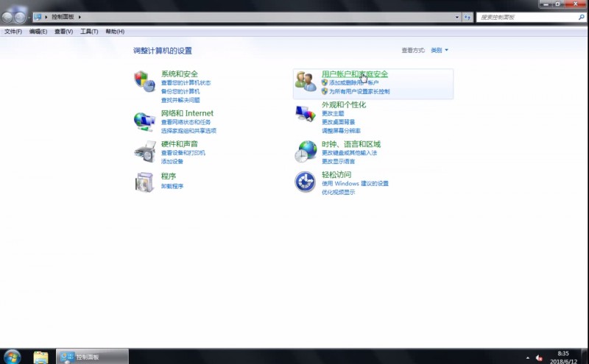Open the File Explorer taskbar icon
589x364 pixels.
tap(40, 357)
